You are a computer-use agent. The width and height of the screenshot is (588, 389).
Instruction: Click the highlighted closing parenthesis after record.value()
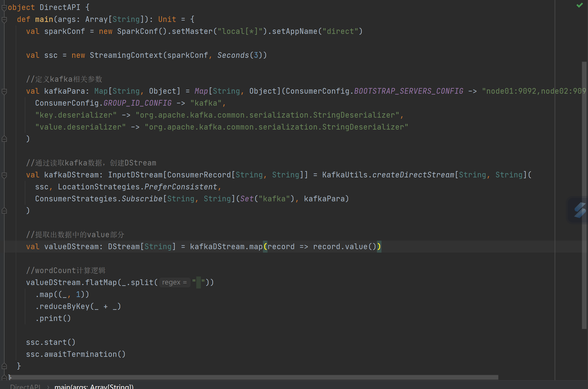(x=379, y=247)
